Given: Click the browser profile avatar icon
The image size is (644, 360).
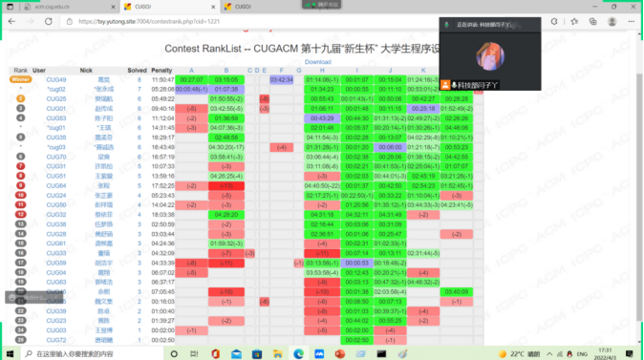Looking at the screenshot, I should point(612,21).
